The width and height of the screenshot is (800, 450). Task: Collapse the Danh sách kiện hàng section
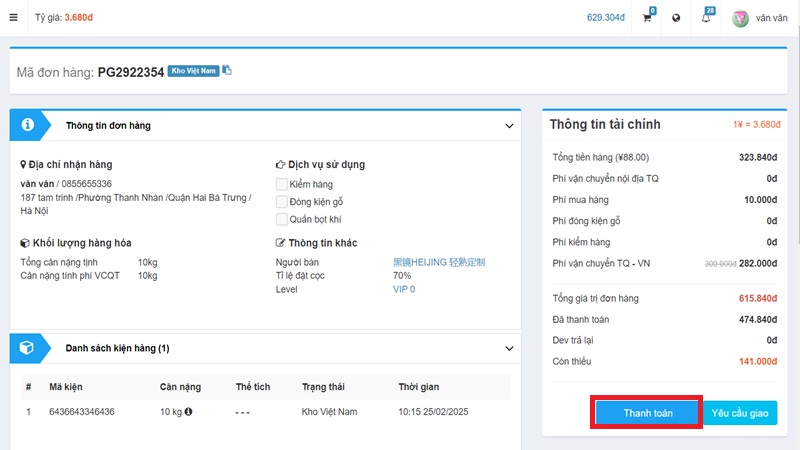[509, 349]
